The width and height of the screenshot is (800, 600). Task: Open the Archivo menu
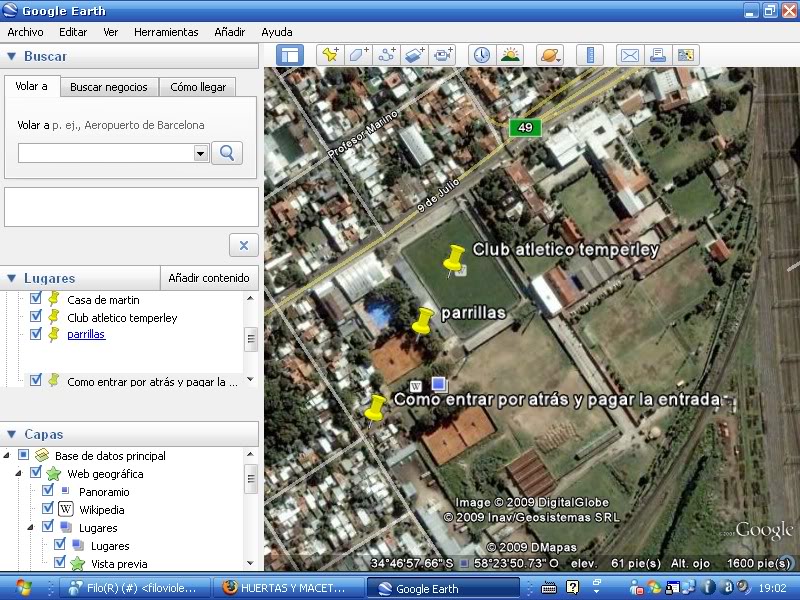coord(26,32)
